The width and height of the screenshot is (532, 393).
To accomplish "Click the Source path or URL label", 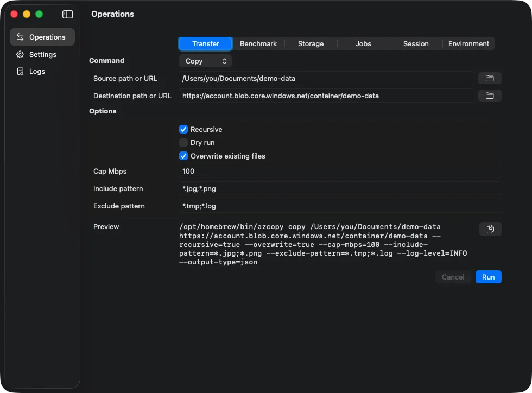I will (x=125, y=78).
